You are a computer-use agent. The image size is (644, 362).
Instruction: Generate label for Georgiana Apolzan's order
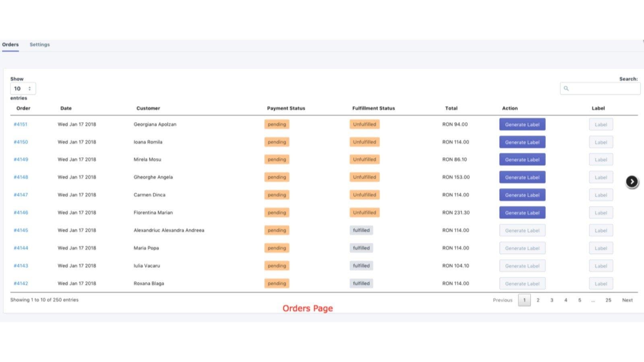click(522, 124)
